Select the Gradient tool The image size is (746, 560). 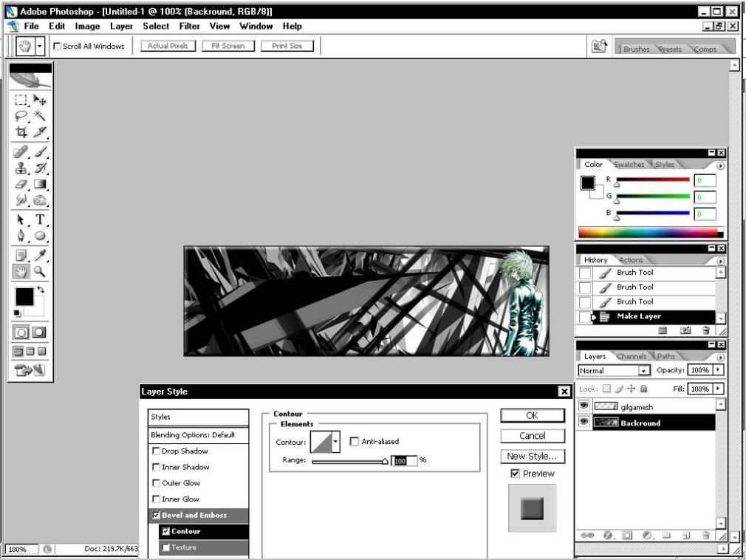(40, 184)
